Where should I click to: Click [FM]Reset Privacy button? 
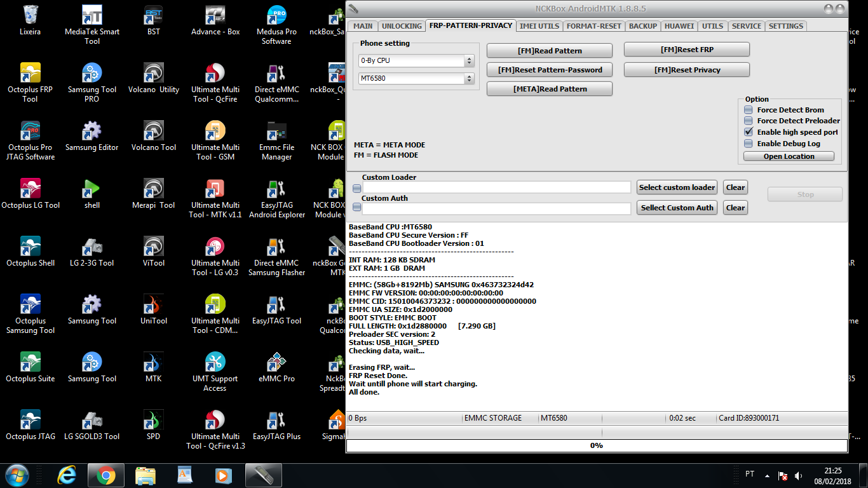[687, 70]
